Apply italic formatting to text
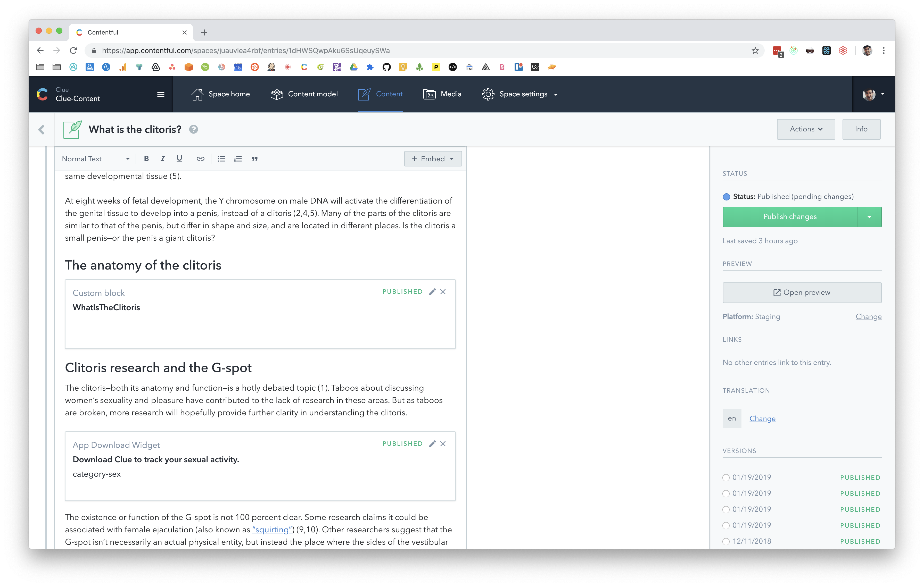The width and height of the screenshot is (924, 587). (163, 159)
